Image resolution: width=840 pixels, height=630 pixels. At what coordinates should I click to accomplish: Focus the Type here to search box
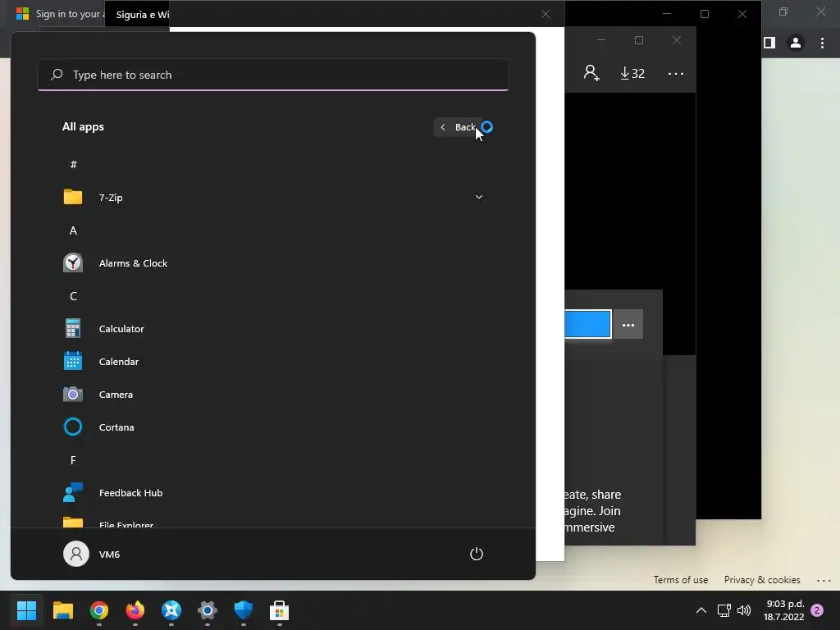click(x=272, y=75)
